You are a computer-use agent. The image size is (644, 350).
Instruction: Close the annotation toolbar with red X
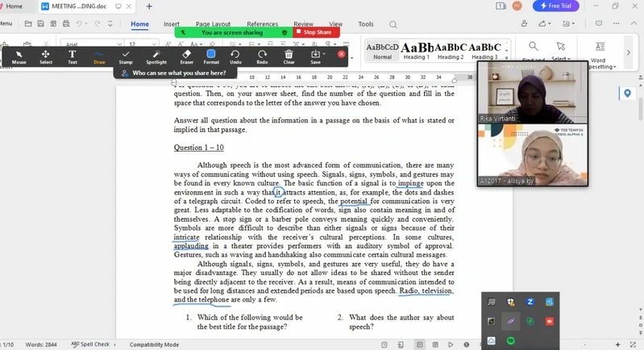(341, 54)
